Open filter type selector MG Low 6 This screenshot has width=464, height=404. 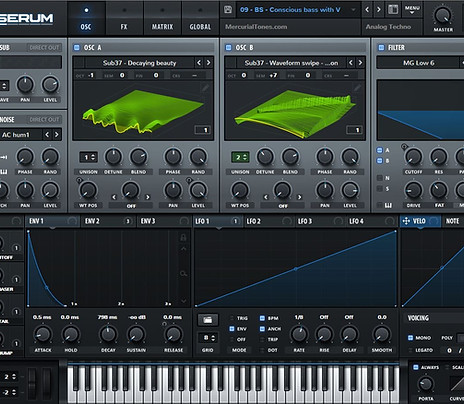(x=419, y=63)
